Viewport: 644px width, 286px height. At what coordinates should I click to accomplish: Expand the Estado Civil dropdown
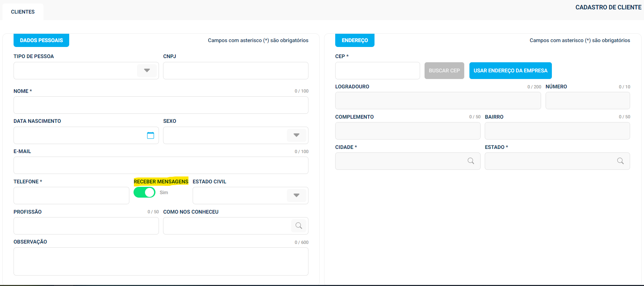point(296,196)
